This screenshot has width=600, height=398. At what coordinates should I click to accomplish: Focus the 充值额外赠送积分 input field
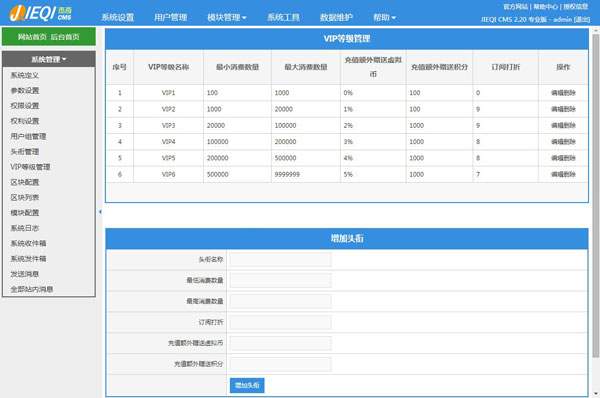[x=280, y=364]
